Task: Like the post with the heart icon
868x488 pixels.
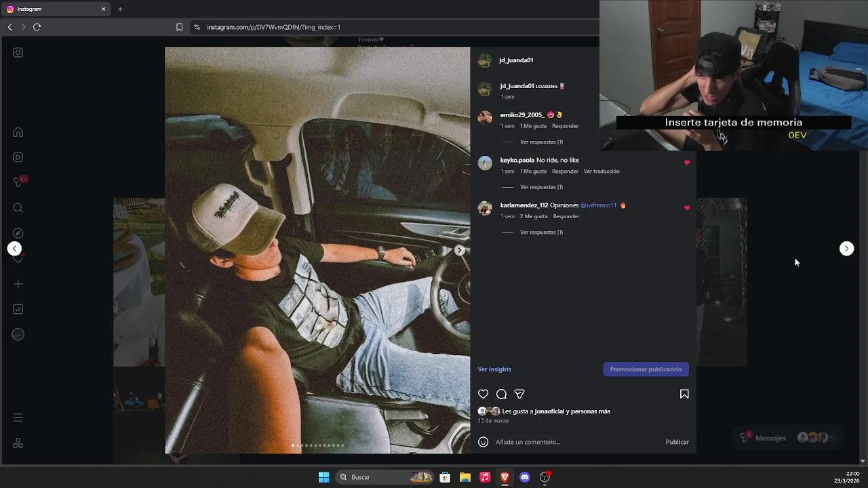Action: click(x=483, y=394)
